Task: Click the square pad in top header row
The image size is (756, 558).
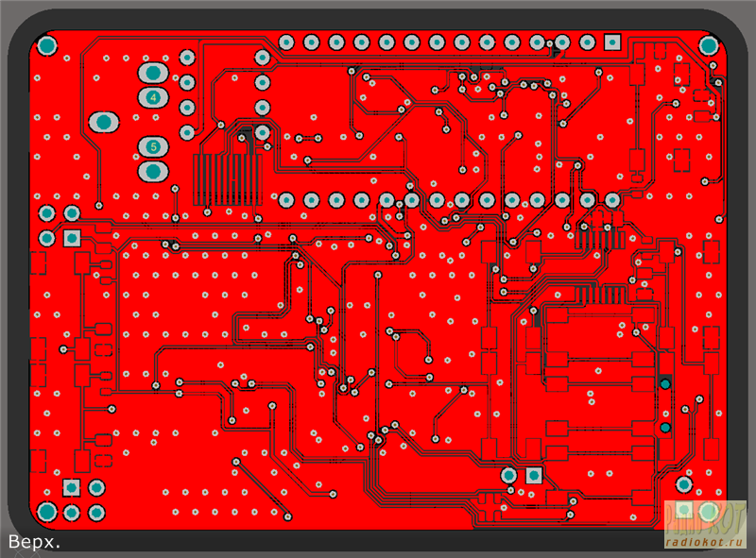Action: [x=611, y=42]
